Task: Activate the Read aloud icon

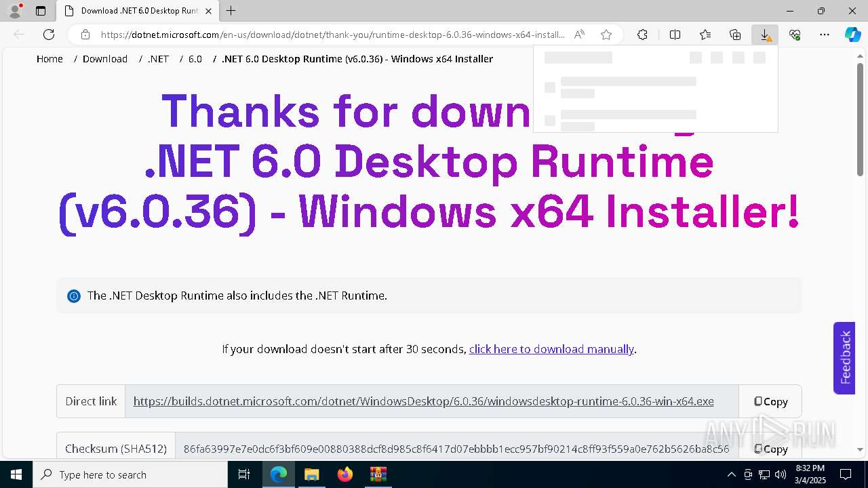Action: [579, 35]
